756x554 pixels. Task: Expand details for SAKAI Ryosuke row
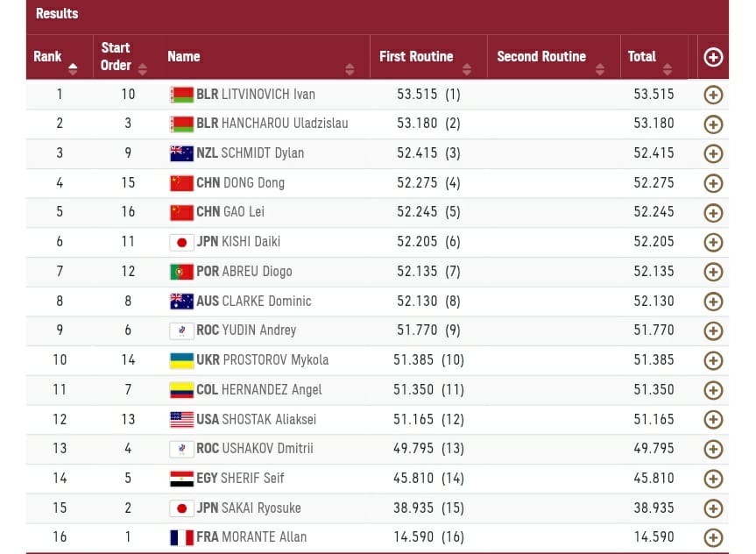[713, 508]
